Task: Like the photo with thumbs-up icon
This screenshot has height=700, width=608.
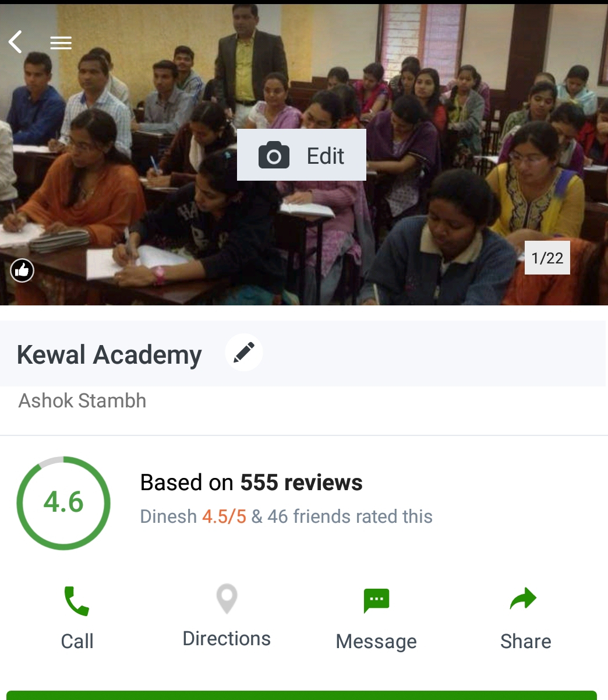Action: point(22,270)
